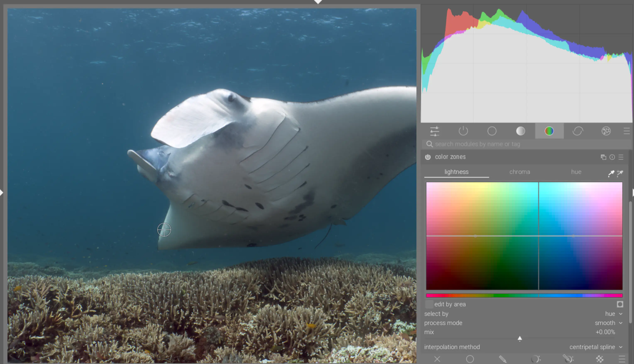The width and height of the screenshot is (634, 364).
Task: Open interpolation method centripetal spline dropdown
Action: coord(524,347)
